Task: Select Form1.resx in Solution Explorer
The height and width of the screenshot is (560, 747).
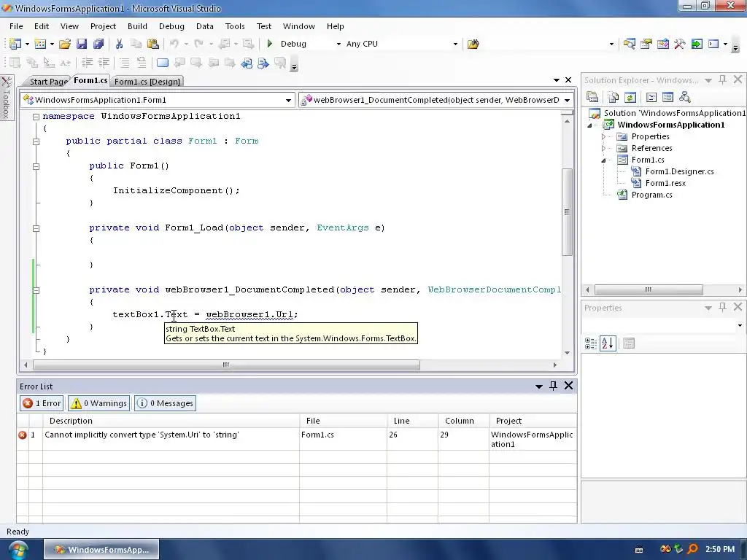Action: pos(665,183)
